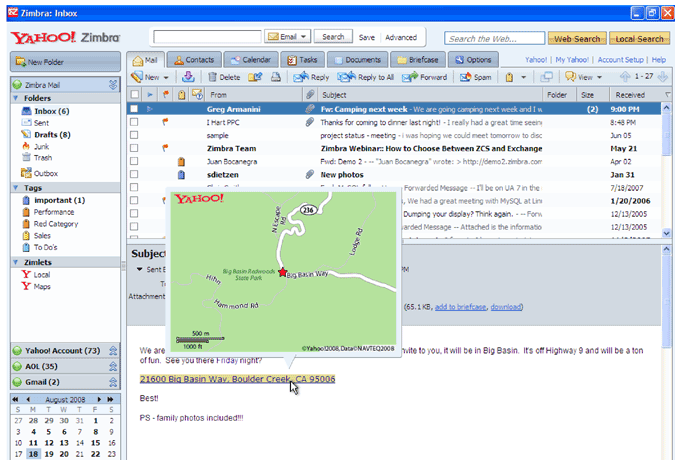Tick the checkbox for I Hart PPC email
Image resolution: width=680 pixels, height=460 pixels.
pos(134,121)
